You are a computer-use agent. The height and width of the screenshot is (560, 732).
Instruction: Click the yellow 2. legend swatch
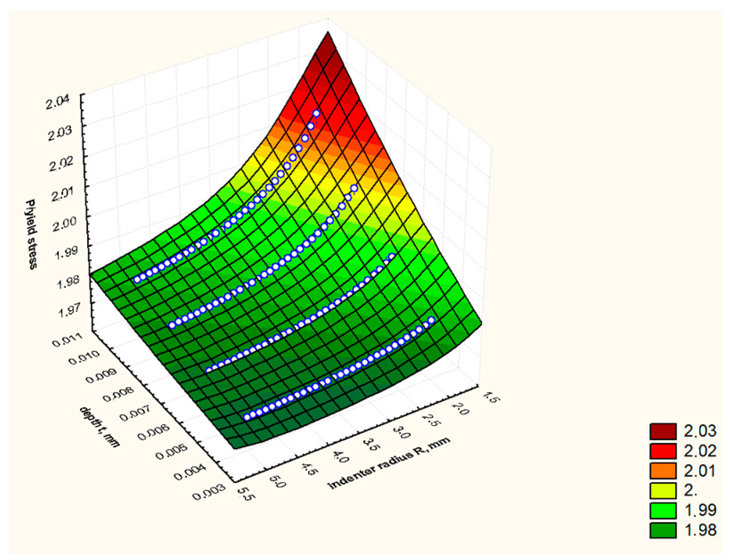(x=663, y=490)
